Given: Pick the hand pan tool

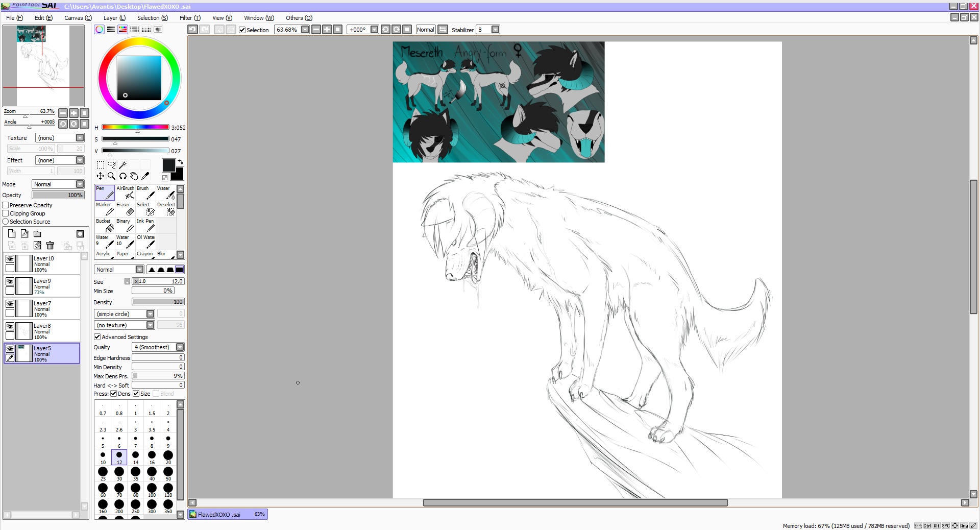Looking at the screenshot, I should (134, 176).
